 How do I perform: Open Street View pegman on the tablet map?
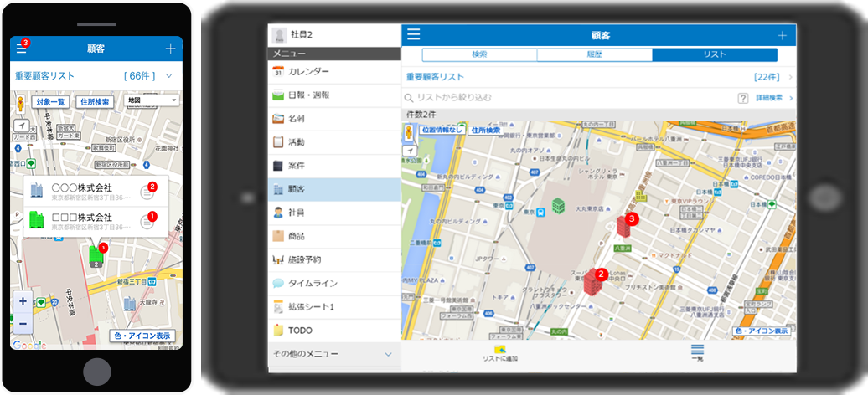411,132
